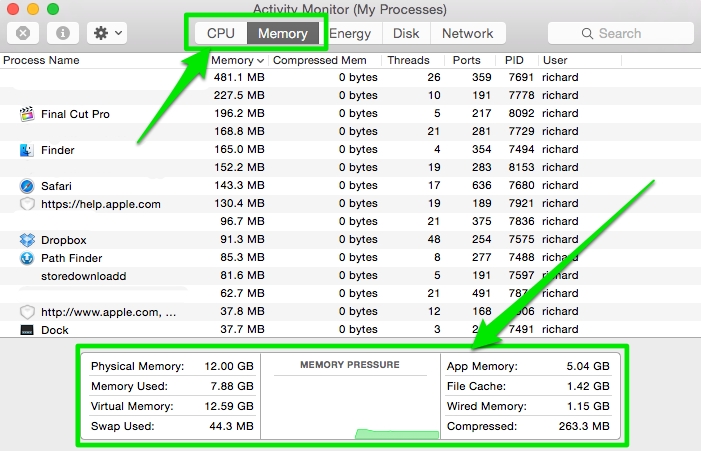Viewport: 701px width, 451px height.
Task: Click the 152.2 MB memory cell
Action: (x=239, y=167)
